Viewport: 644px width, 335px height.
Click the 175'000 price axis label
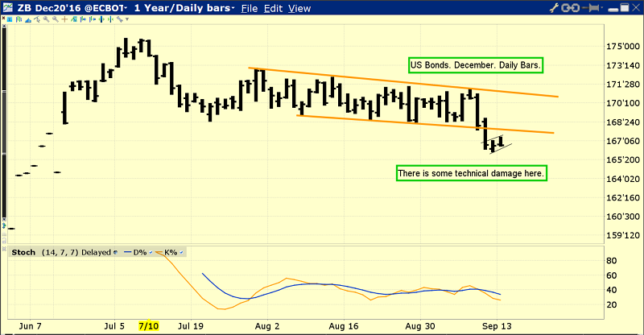pyautogui.click(x=622, y=47)
